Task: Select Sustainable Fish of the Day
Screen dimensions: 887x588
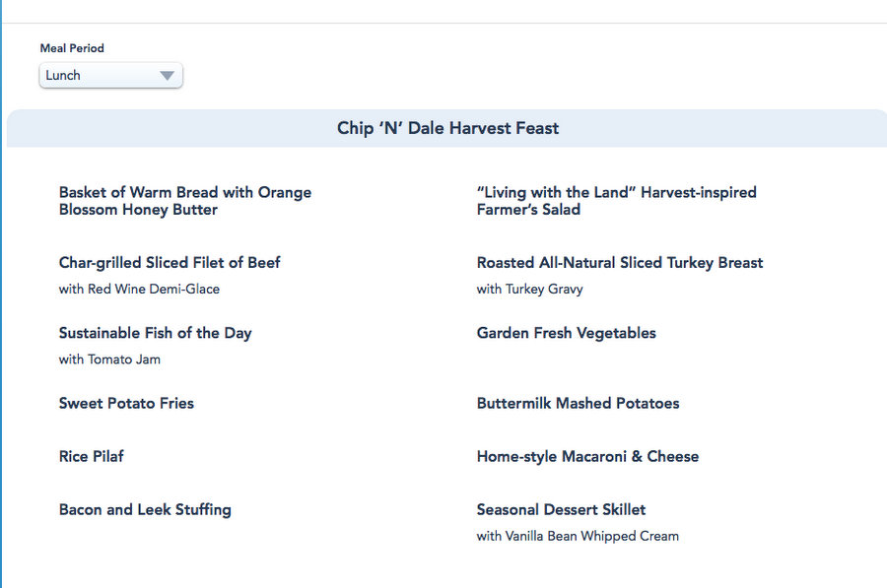Action: (155, 333)
